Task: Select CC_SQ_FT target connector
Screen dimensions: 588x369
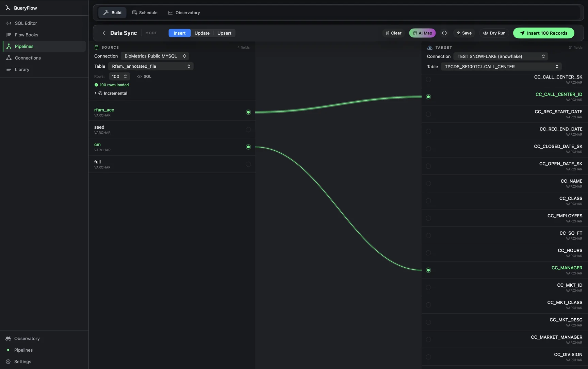Action: (x=428, y=236)
